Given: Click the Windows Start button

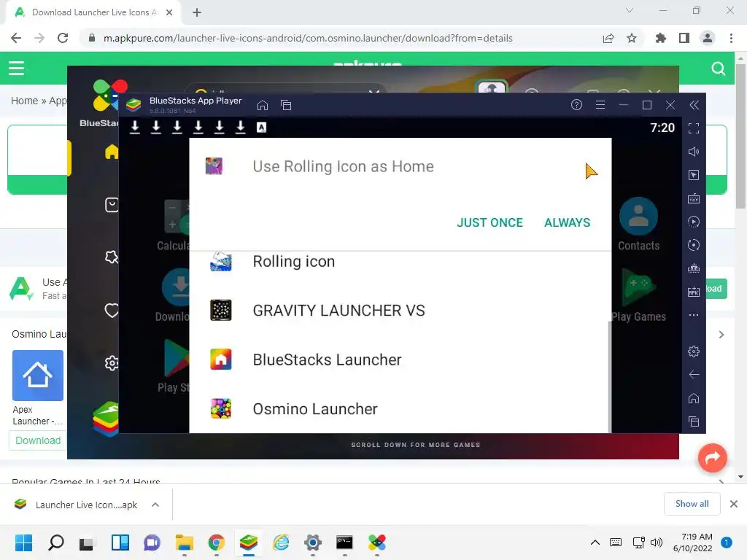Looking at the screenshot, I should point(23,542).
